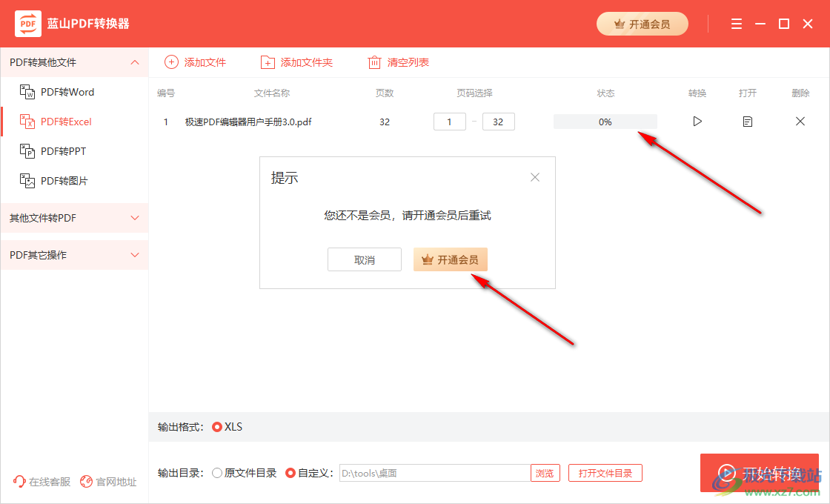Click the 状态 column header

pyautogui.click(x=605, y=93)
